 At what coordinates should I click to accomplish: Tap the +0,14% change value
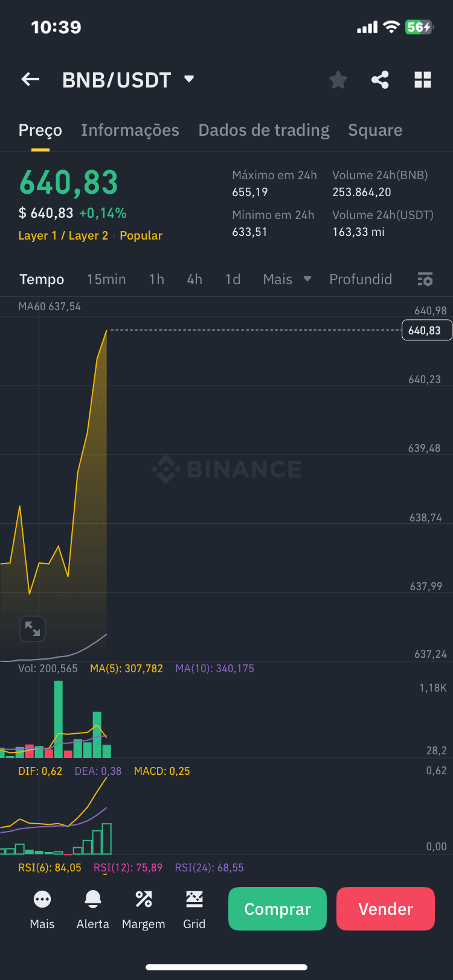pos(103,213)
